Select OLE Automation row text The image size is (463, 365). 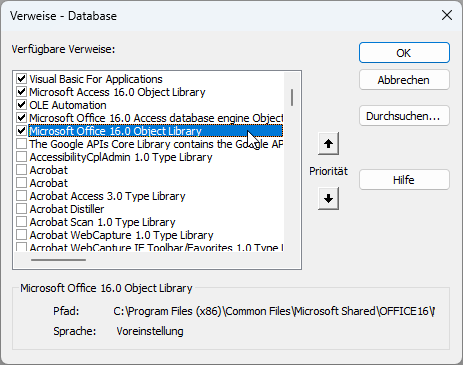[68, 105]
